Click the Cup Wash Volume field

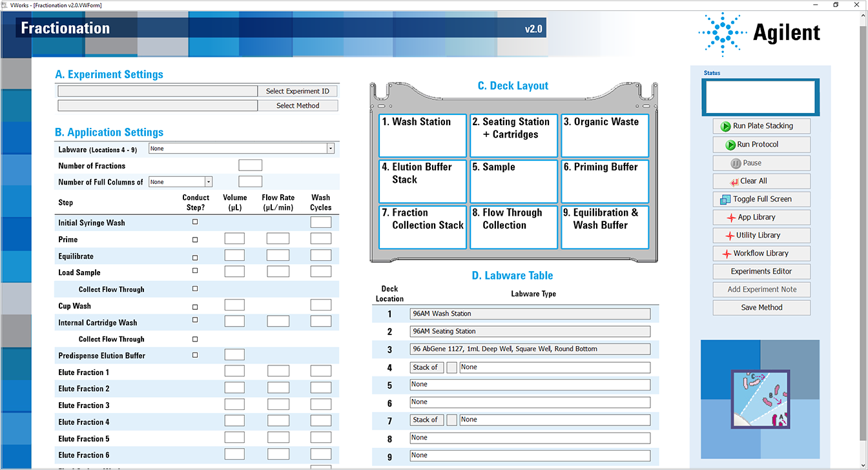pos(234,305)
